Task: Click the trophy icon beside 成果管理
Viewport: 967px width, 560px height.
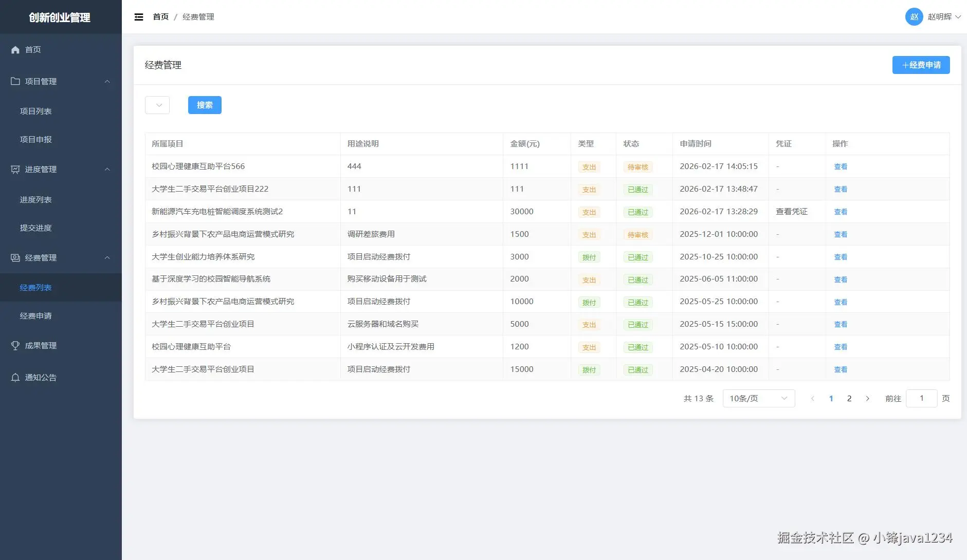Action: point(15,346)
